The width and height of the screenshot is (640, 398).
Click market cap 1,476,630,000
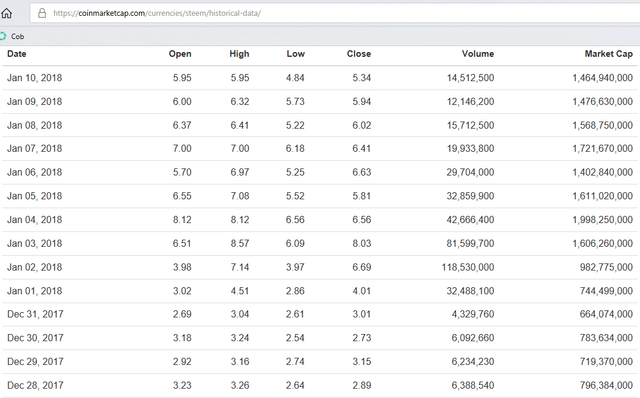tap(602, 102)
